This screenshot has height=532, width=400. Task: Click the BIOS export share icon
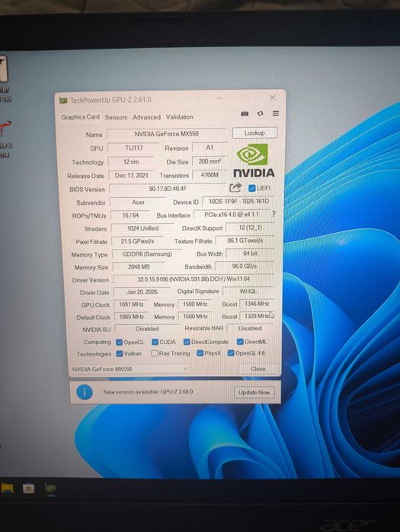click(x=235, y=188)
